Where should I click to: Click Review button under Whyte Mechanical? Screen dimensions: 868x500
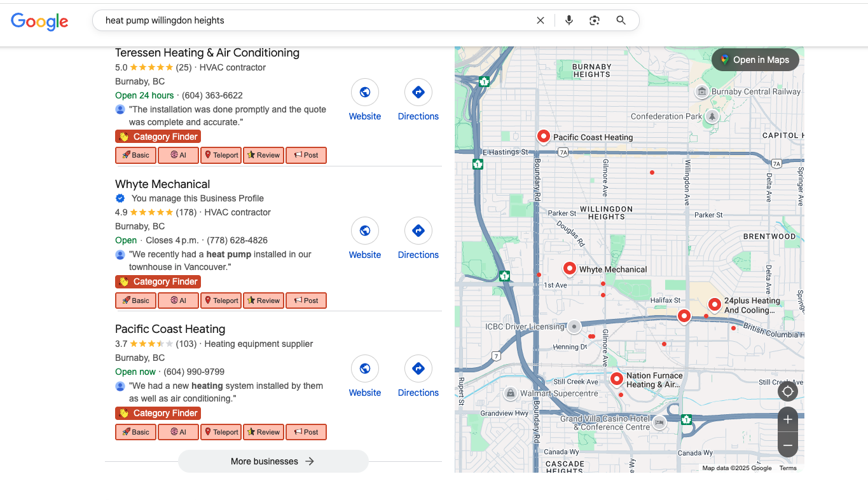click(x=263, y=301)
